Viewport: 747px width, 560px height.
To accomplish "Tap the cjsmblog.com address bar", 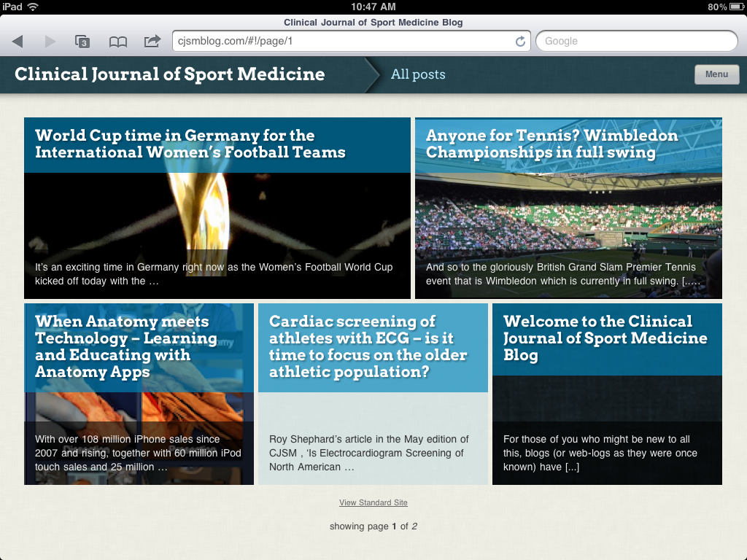I will (x=343, y=42).
